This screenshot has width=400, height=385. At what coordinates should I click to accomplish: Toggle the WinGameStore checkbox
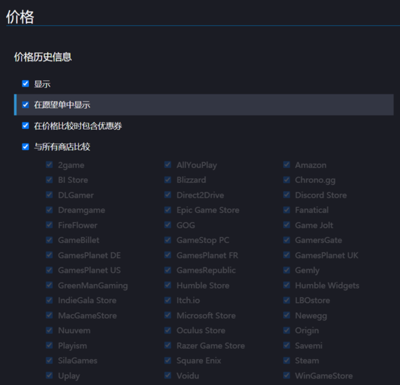pos(287,375)
